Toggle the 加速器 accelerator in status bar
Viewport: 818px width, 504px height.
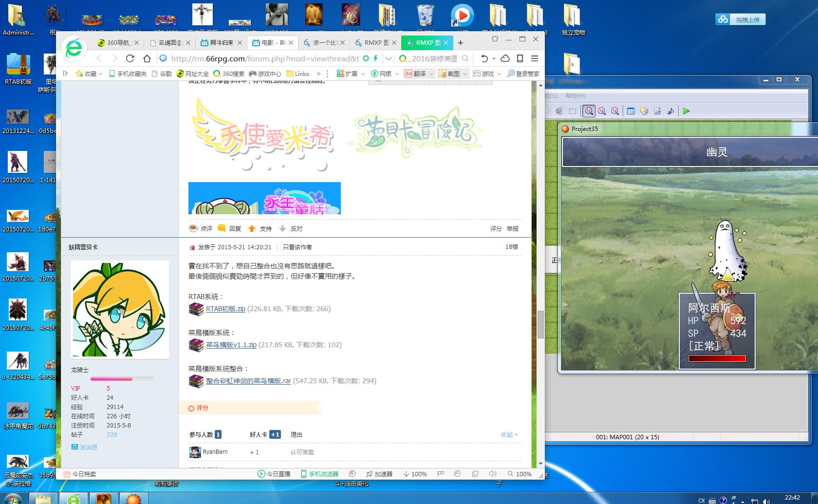pyautogui.click(x=379, y=474)
